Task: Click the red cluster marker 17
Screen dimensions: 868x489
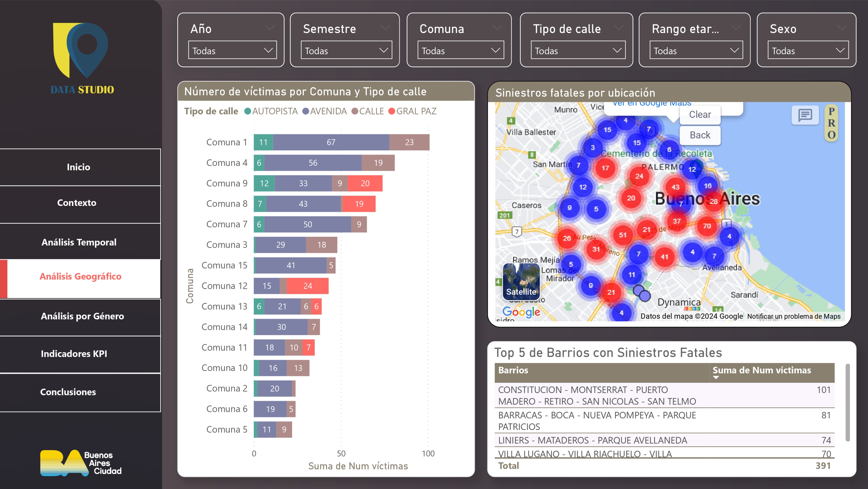Action: (605, 168)
